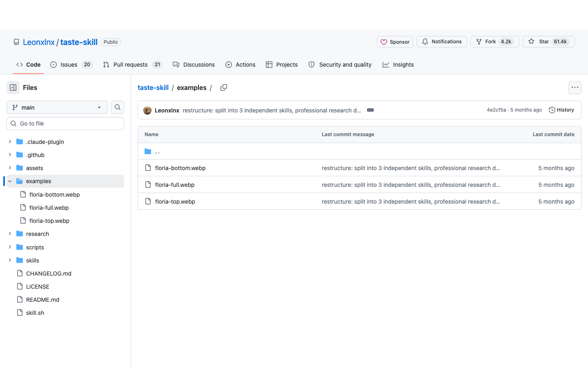Open the Projects tab

pos(282,65)
